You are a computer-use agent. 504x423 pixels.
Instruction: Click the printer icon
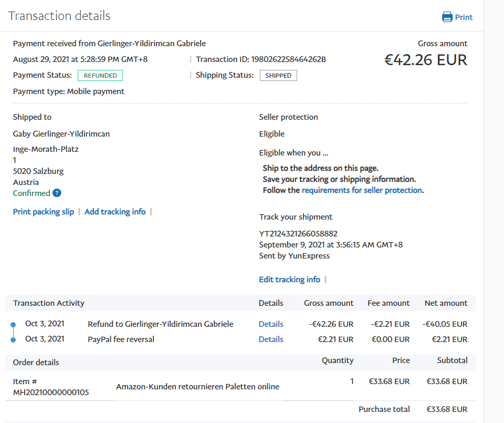[x=447, y=17]
